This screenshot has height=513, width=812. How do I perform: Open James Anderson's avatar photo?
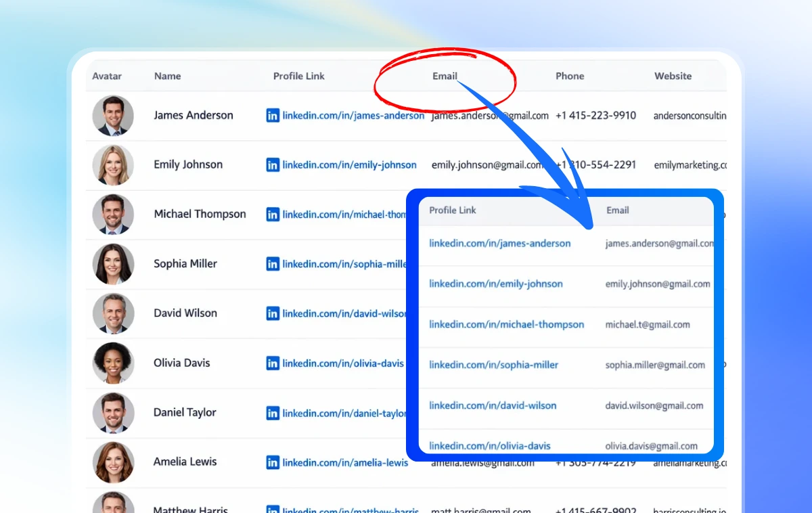[x=113, y=116]
